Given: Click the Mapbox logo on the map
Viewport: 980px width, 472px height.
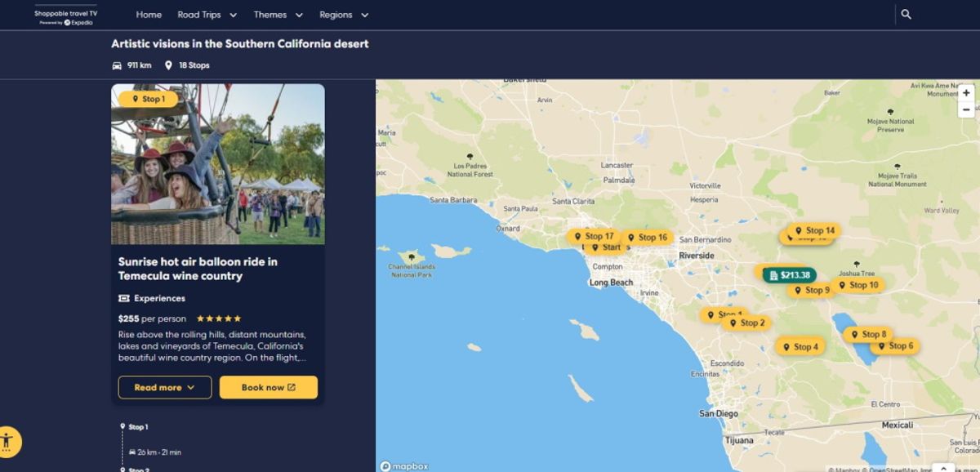Looking at the screenshot, I should click(x=406, y=465).
